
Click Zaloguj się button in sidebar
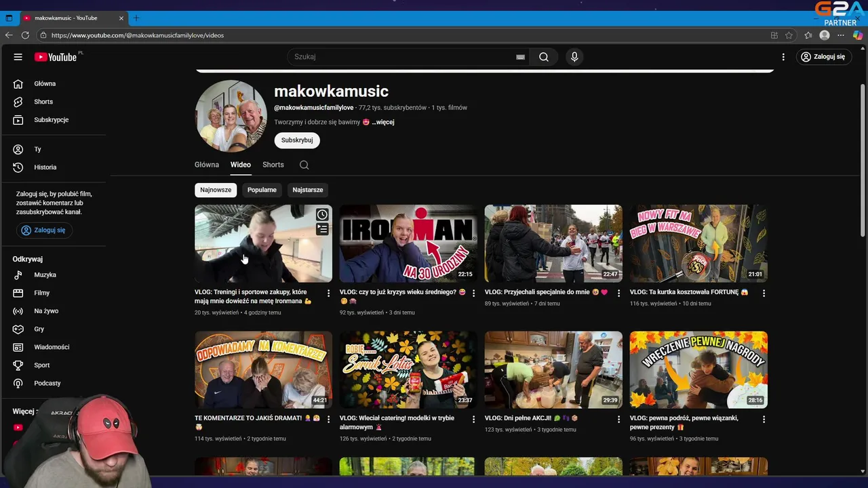pos(44,230)
